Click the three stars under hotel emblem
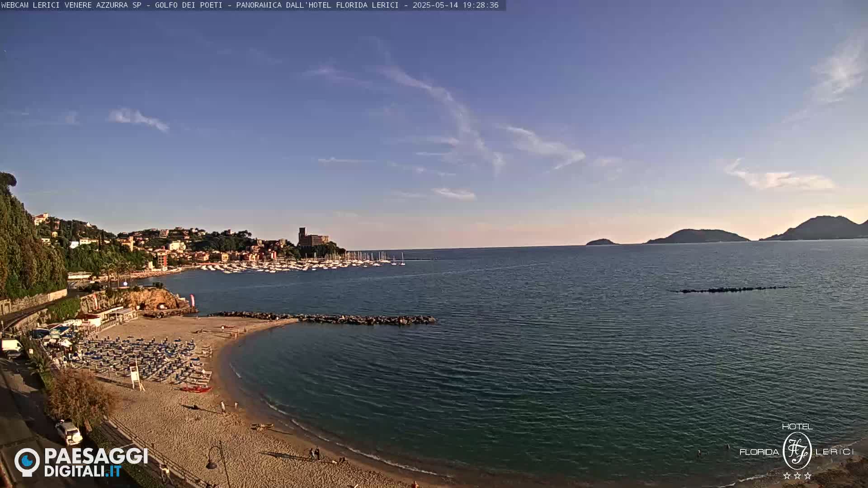The width and height of the screenshot is (868, 488). [797, 475]
